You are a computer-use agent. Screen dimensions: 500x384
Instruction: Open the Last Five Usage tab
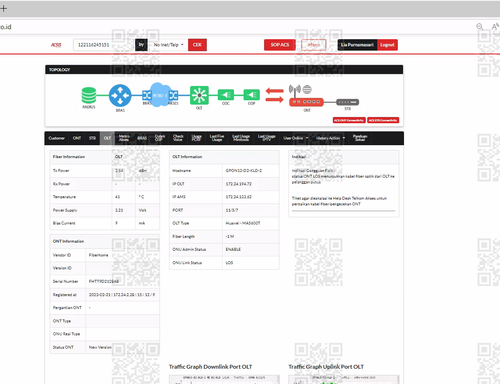tap(217, 138)
